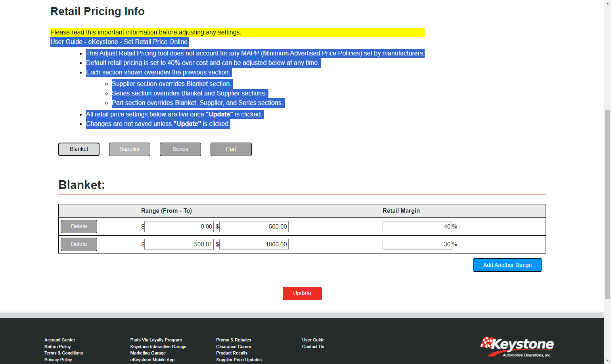The height and width of the screenshot is (364, 611).
Task: Edit the 500.00 range end field
Action: click(x=254, y=227)
